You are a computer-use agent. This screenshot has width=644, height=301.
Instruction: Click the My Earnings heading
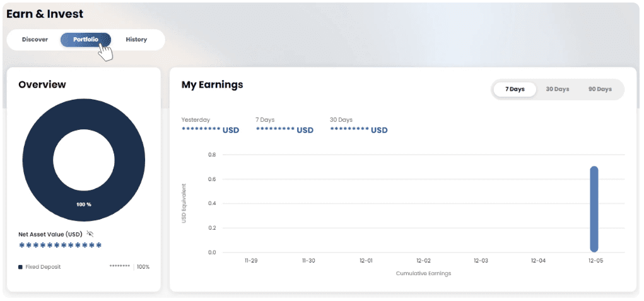point(212,85)
